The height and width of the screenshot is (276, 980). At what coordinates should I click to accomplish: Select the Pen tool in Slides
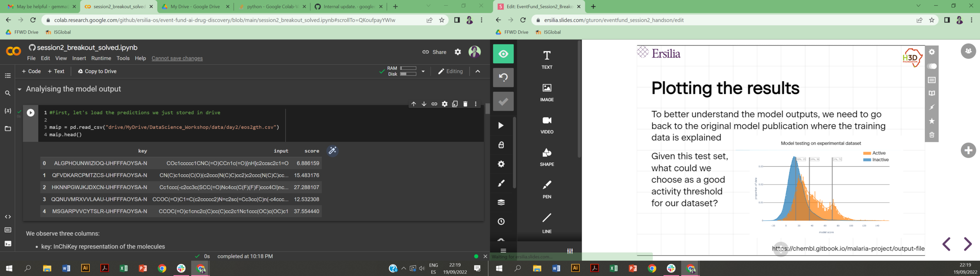(547, 190)
